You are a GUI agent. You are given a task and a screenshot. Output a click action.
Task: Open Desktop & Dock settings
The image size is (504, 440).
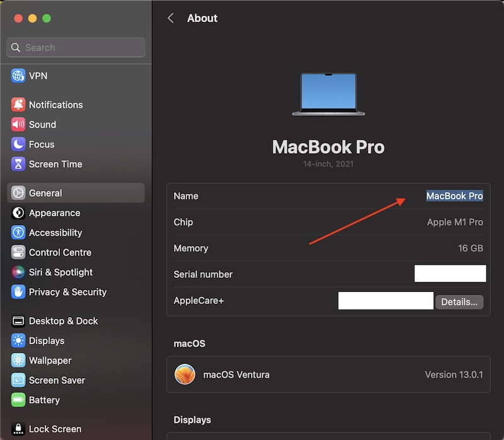pyautogui.click(x=63, y=321)
